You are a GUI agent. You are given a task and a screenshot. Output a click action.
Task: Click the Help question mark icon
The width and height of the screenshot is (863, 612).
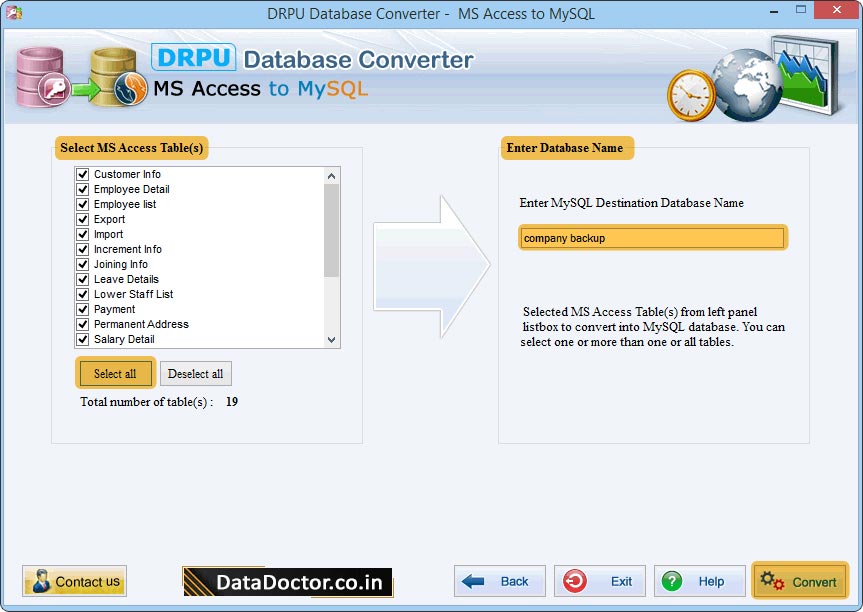671,581
